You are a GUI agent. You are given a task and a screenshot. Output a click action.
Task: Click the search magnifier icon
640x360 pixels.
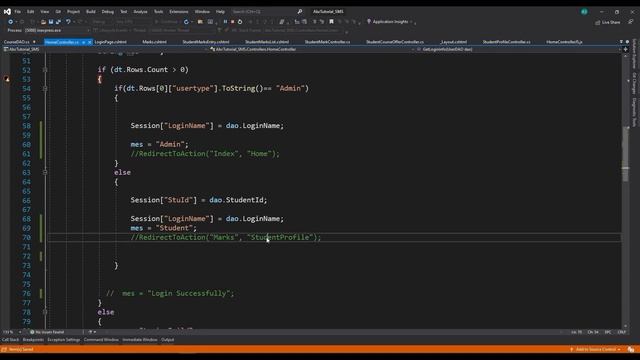pos(300,11)
